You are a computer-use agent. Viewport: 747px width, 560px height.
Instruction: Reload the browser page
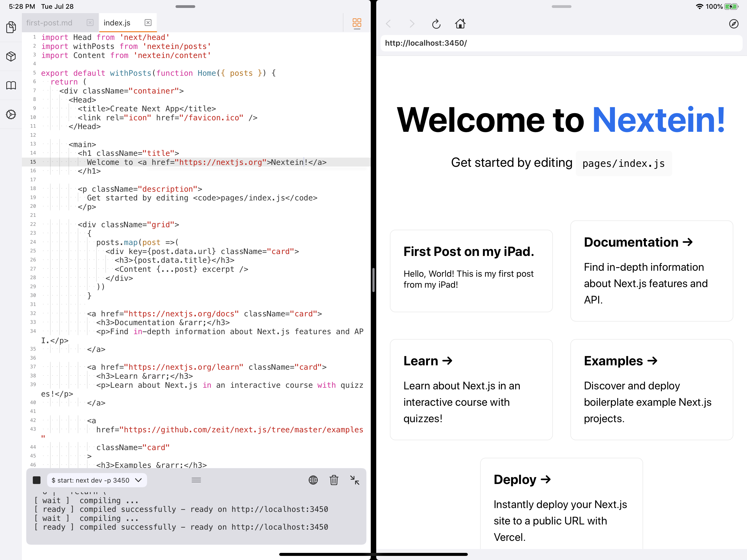pyautogui.click(x=436, y=24)
